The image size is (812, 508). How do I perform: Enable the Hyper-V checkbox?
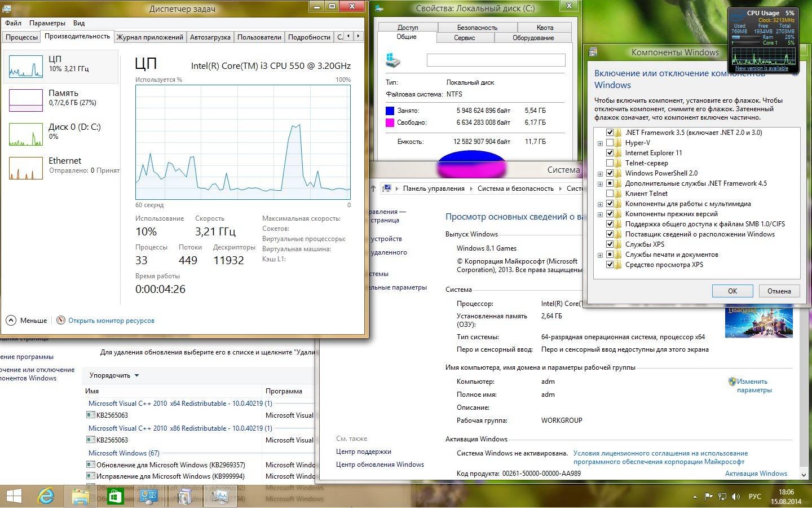(x=610, y=143)
